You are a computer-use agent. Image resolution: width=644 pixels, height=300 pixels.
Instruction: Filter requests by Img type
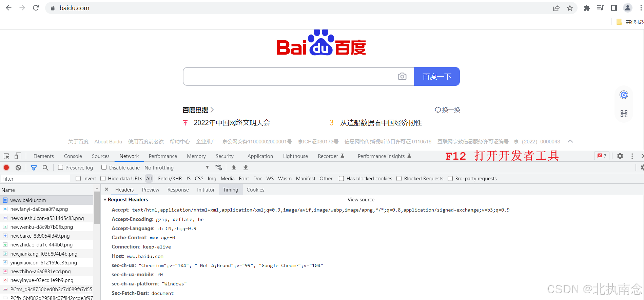point(212,179)
